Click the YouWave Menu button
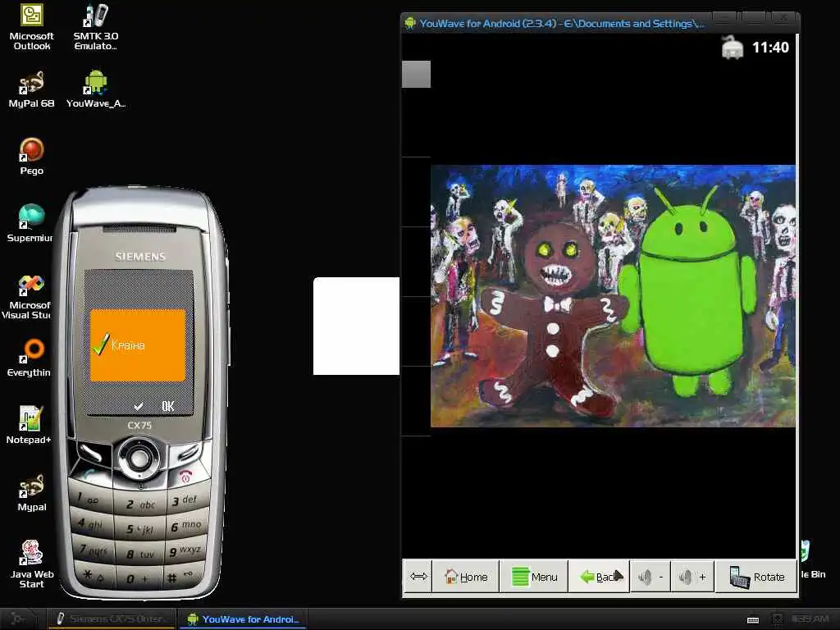This screenshot has width=840, height=630. (x=533, y=577)
